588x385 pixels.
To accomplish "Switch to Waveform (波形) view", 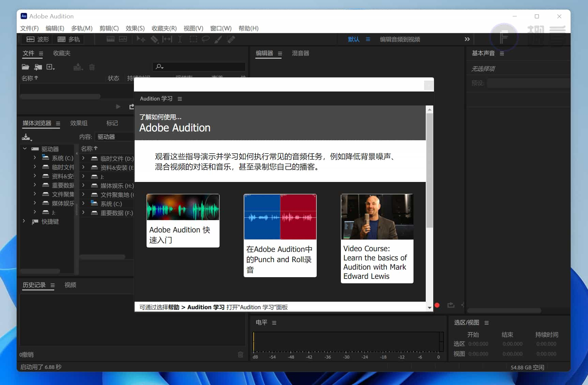I will (x=37, y=39).
